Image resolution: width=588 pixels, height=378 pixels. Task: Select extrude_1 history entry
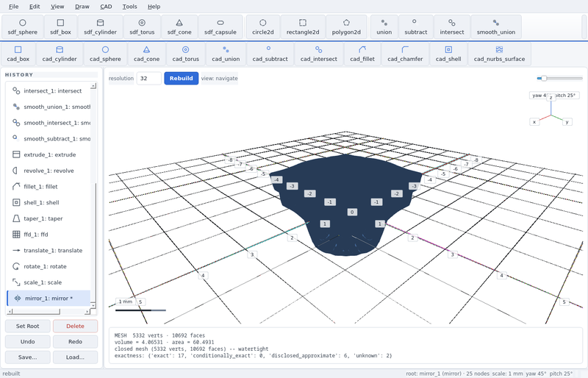(49, 154)
